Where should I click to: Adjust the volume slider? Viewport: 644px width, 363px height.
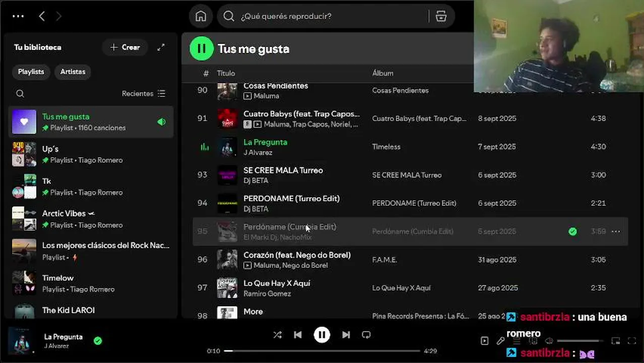pyautogui.click(x=581, y=341)
